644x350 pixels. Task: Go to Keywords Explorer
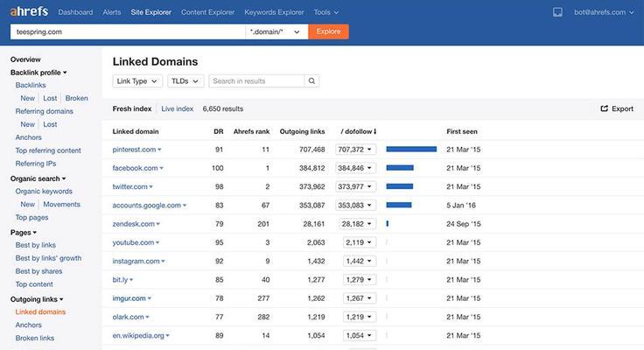point(275,12)
